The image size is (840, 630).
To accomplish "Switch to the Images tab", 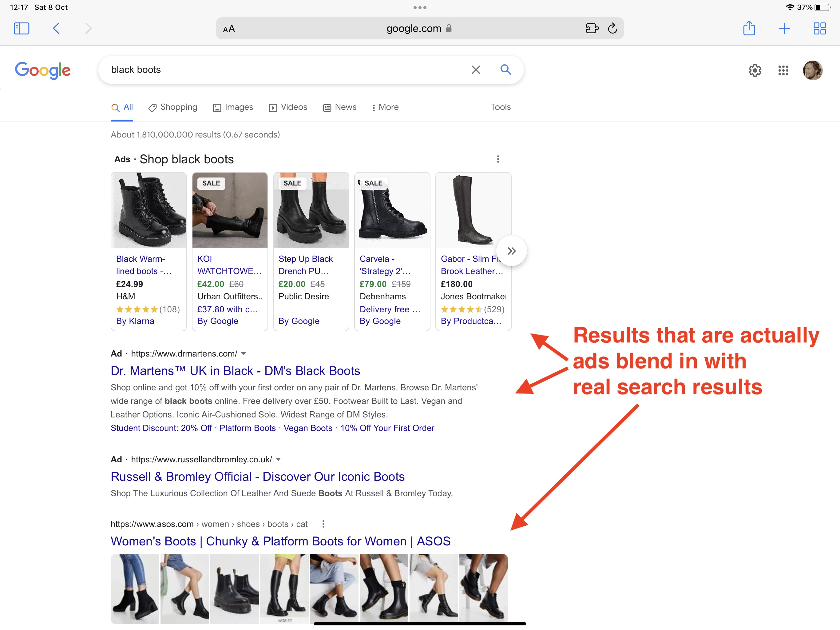I will [x=233, y=107].
